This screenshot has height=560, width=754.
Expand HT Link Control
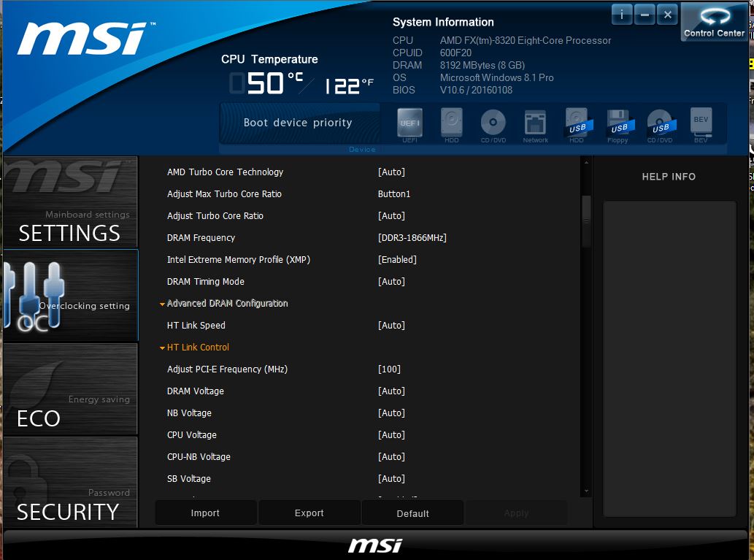(194, 348)
